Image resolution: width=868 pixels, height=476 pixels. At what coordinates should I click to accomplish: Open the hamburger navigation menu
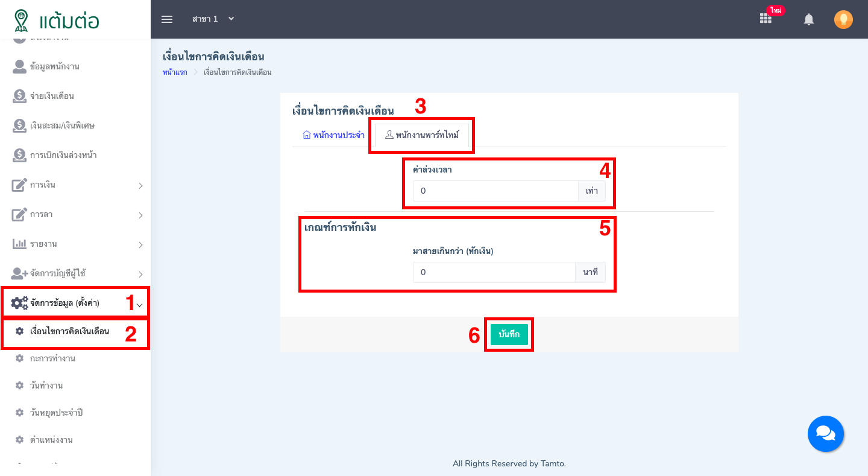point(167,19)
